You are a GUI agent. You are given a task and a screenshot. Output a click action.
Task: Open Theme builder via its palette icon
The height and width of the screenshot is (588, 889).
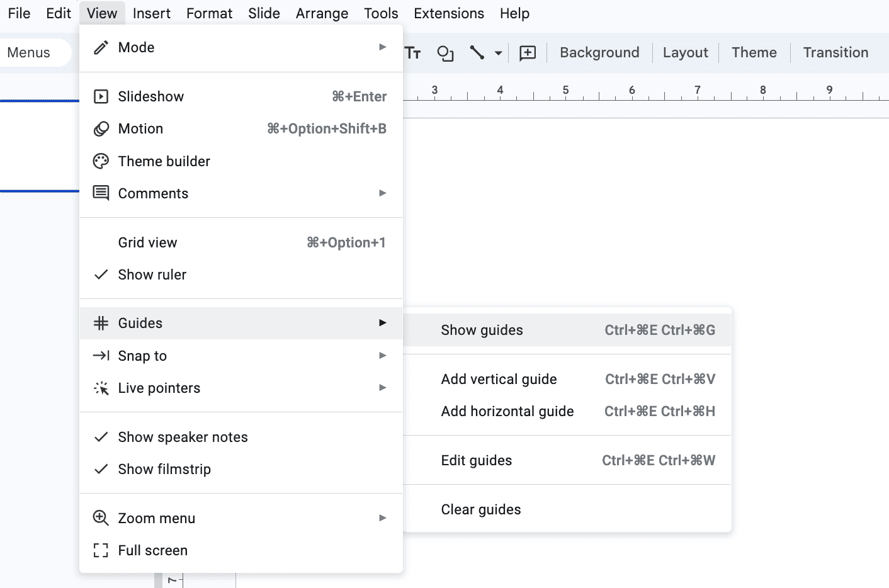tap(101, 161)
